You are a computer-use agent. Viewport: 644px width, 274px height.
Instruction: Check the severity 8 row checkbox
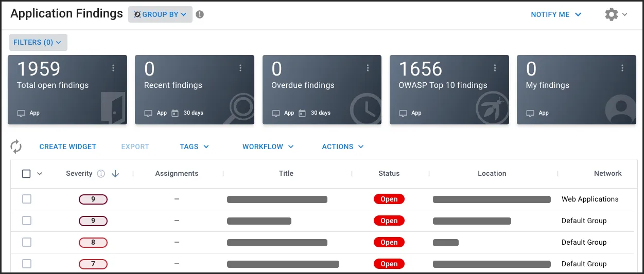pyautogui.click(x=27, y=242)
